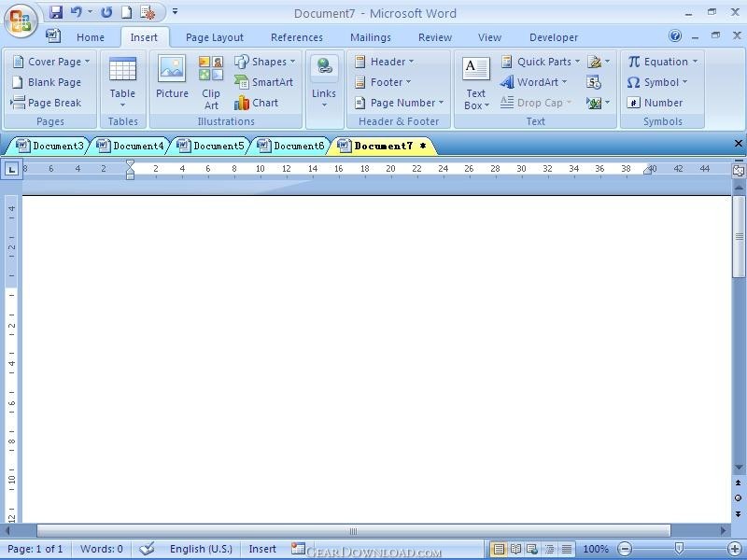This screenshot has height=560, width=747.
Task: Check proofing errors icon in status bar
Action: tap(147, 549)
